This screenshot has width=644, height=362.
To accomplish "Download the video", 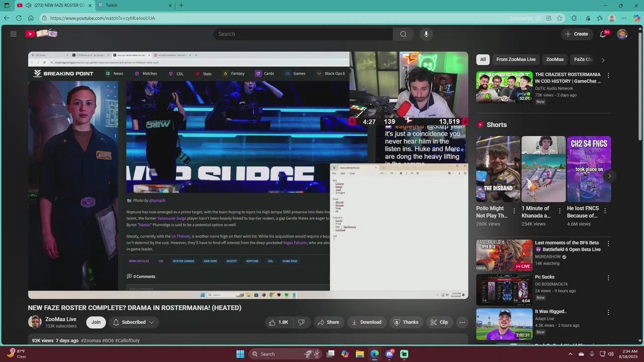I will 366,322.
